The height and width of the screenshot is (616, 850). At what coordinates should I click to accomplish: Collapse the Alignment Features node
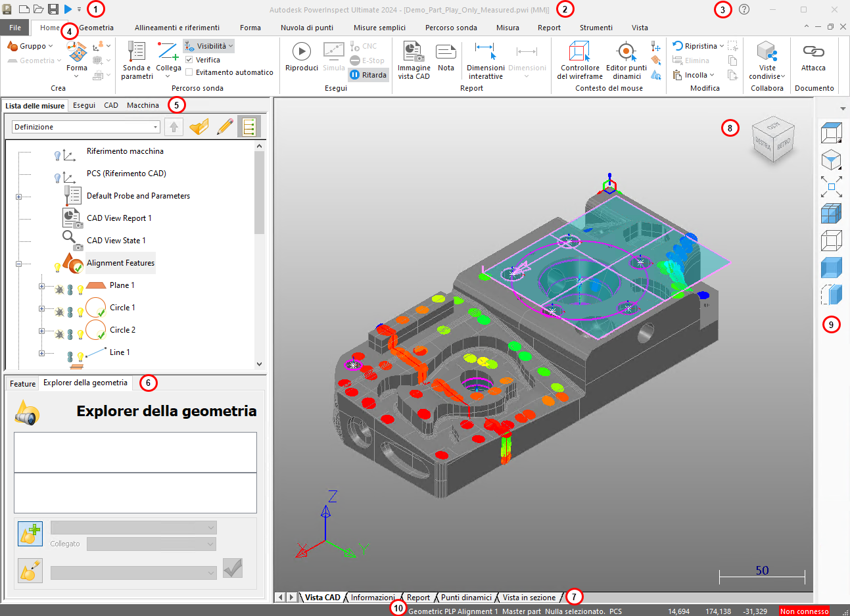pyautogui.click(x=18, y=264)
